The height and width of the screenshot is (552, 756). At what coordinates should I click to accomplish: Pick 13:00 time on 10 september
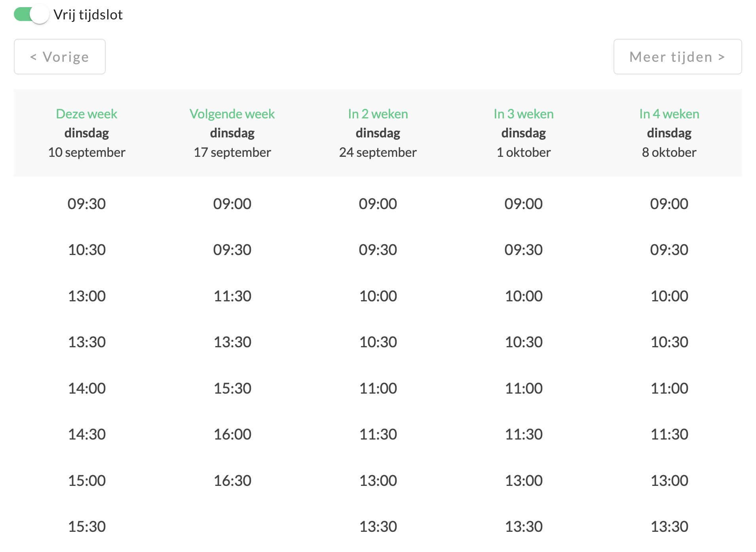point(87,296)
